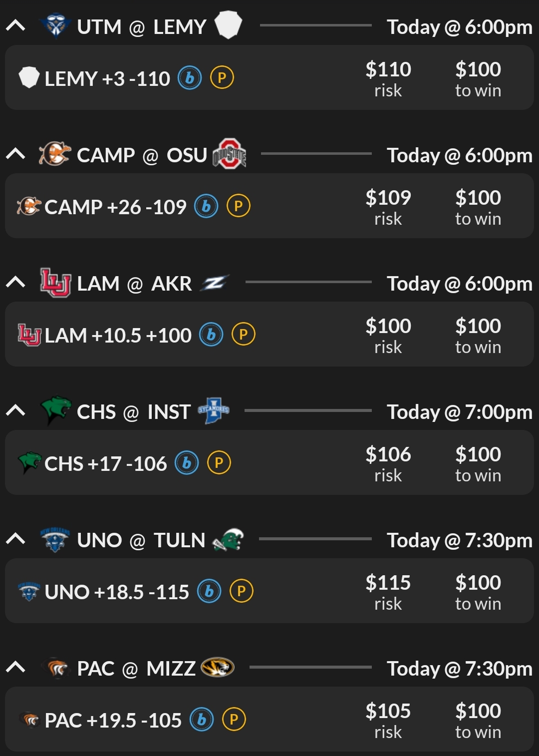The width and height of the screenshot is (539, 756).
Task: Click the yellow P badge on LEMY +3 bet
Action: [222, 78]
